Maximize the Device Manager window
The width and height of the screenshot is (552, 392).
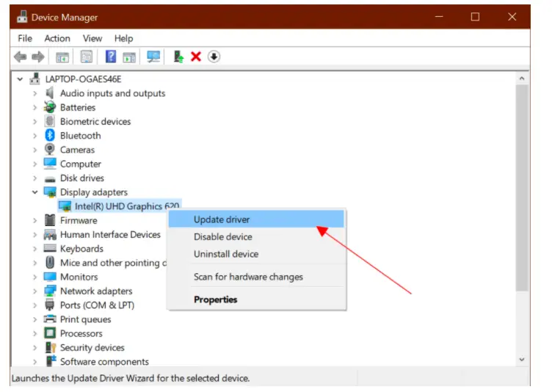point(475,17)
